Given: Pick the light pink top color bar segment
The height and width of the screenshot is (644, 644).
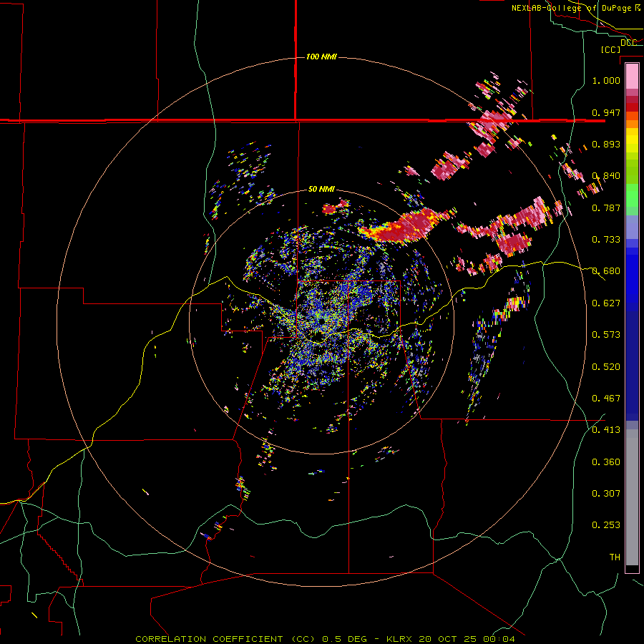Looking at the screenshot, I should pyautogui.click(x=632, y=76).
